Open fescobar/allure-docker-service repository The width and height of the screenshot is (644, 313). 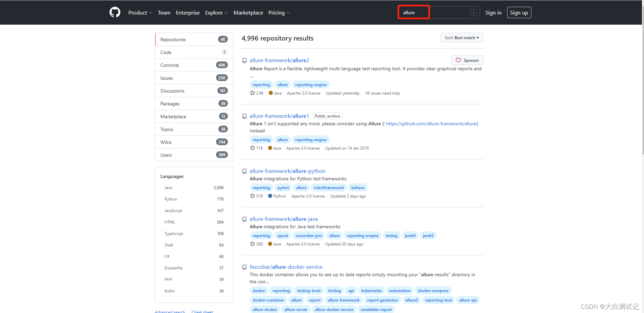pyautogui.click(x=286, y=267)
